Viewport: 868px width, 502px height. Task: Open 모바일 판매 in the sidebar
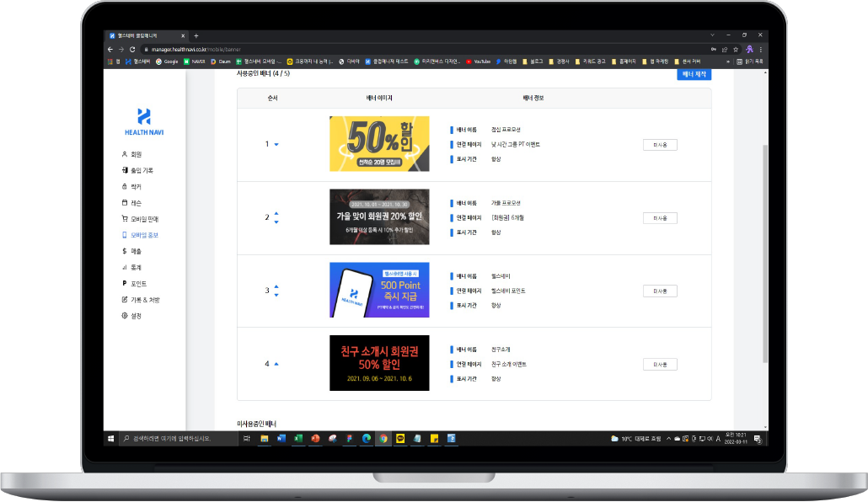[140, 219]
